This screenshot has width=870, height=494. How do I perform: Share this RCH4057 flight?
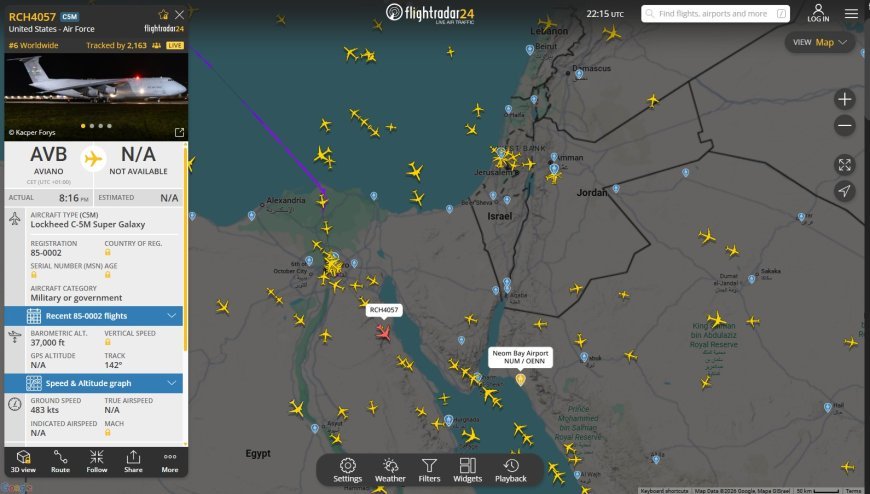pos(133,461)
